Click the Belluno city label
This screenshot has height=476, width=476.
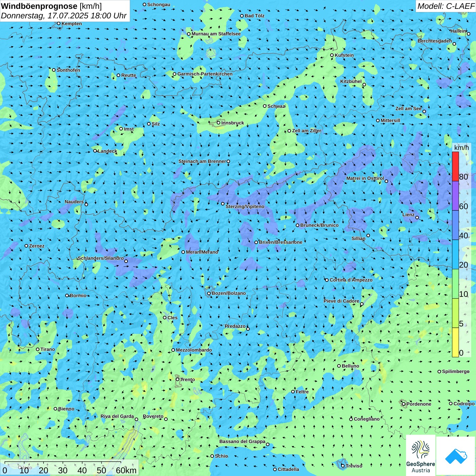350,366
